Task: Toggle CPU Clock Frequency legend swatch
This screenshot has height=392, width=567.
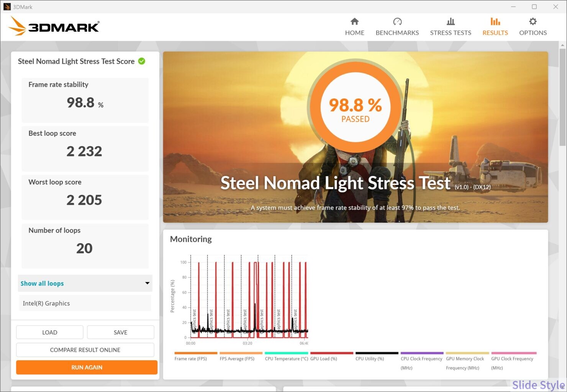Action: click(x=422, y=353)
